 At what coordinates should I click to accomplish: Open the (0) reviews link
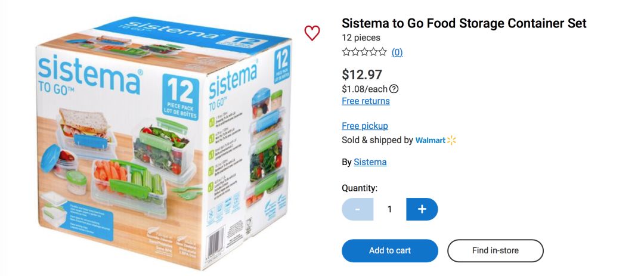397,52
